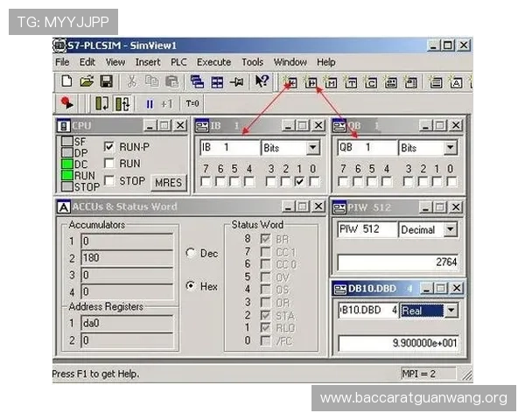The height and width of the screenshot is (420, 525).
Task: Reset timers with T=0 button
Action: pos(192,103)
